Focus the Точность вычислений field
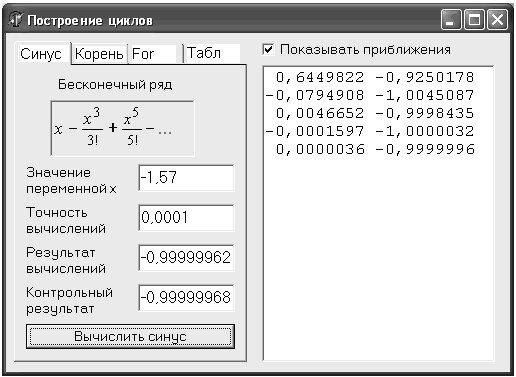This screenshot has height=377, width=516. pos(186,218)
